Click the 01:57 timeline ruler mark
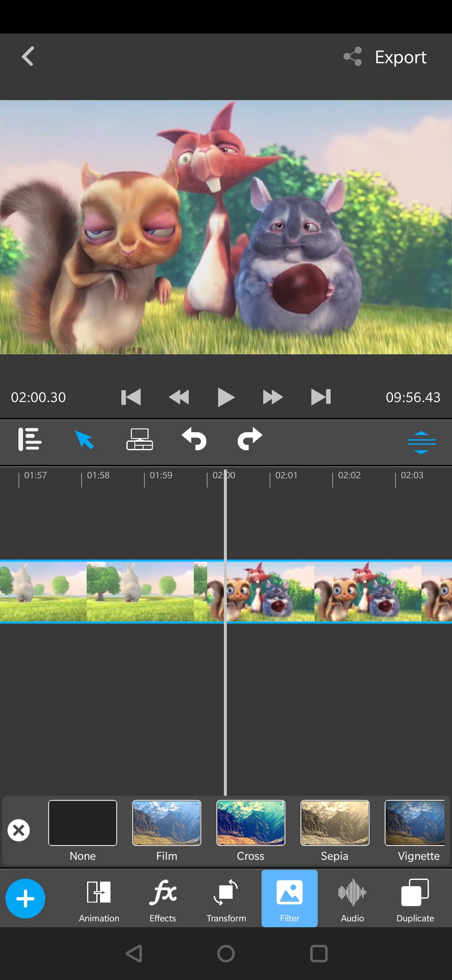452x980 pixels. (35, 475)
